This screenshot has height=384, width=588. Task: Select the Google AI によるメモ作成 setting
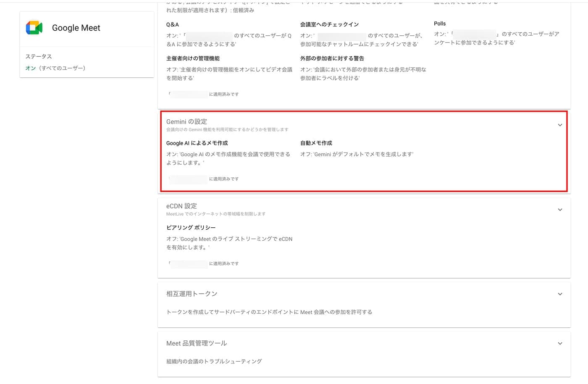197,143
